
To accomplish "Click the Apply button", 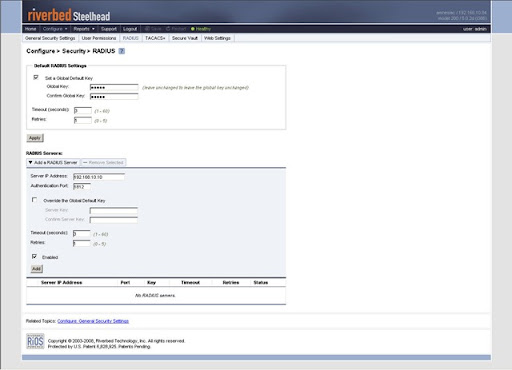I will tap(35, 138).
